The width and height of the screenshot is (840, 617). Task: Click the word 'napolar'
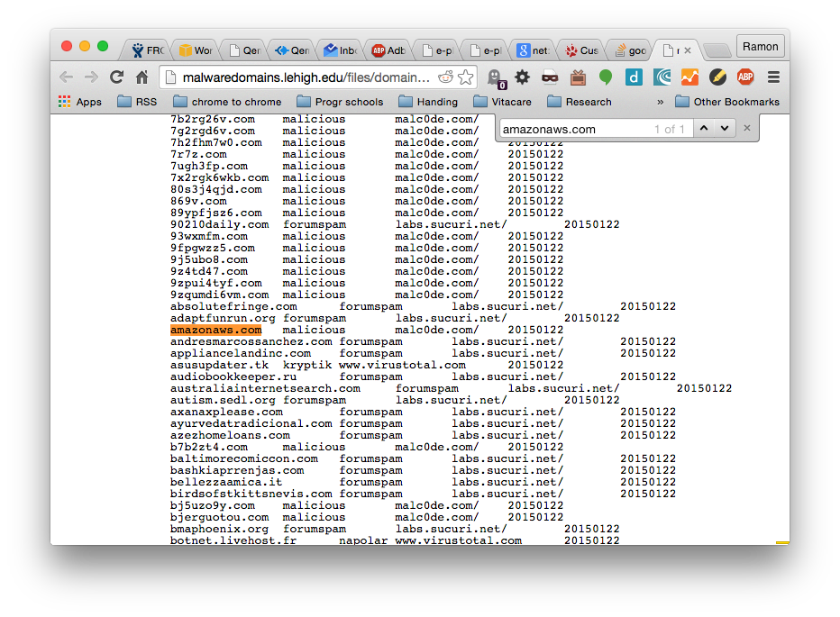[363, 540]
